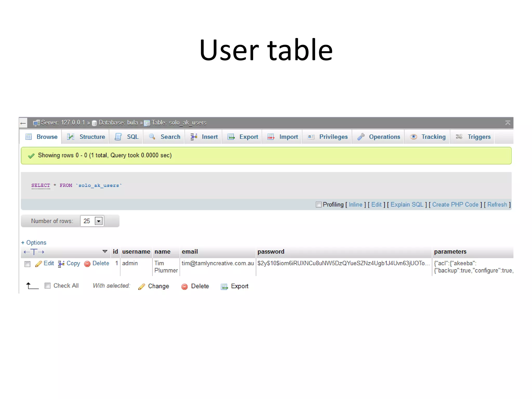Sort by the email column header
This screenshot has height=399, width=532.
(x=190, y=252)
